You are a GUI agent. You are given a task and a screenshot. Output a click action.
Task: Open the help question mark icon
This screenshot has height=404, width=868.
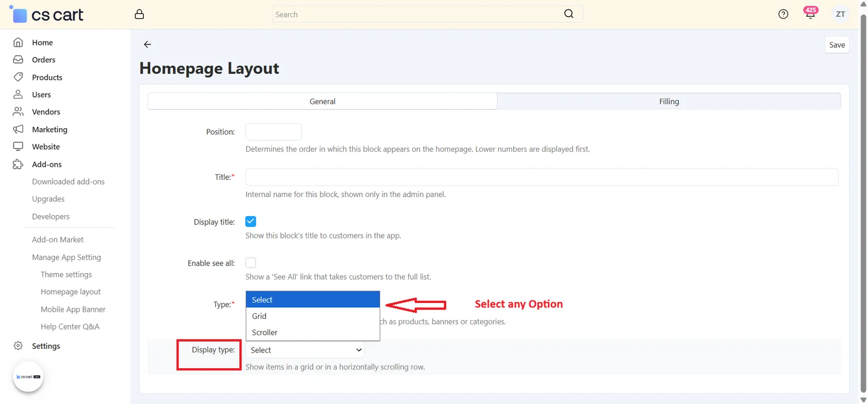pos(783,14)
